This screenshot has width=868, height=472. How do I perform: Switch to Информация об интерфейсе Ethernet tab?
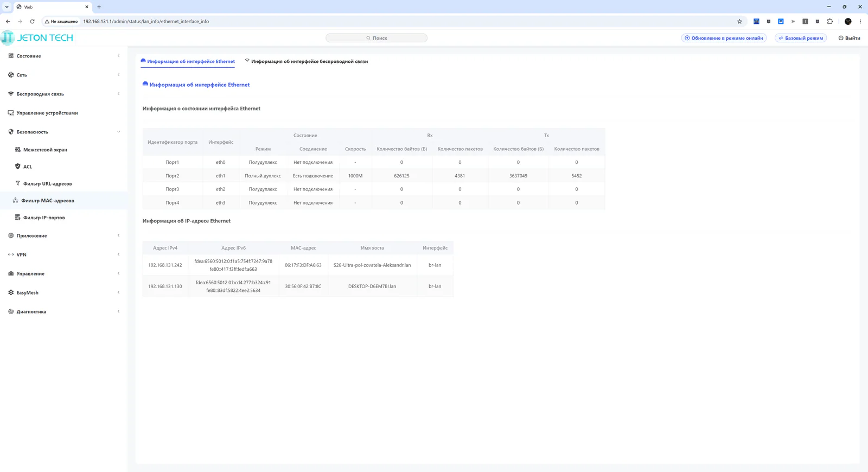[188, 61]
